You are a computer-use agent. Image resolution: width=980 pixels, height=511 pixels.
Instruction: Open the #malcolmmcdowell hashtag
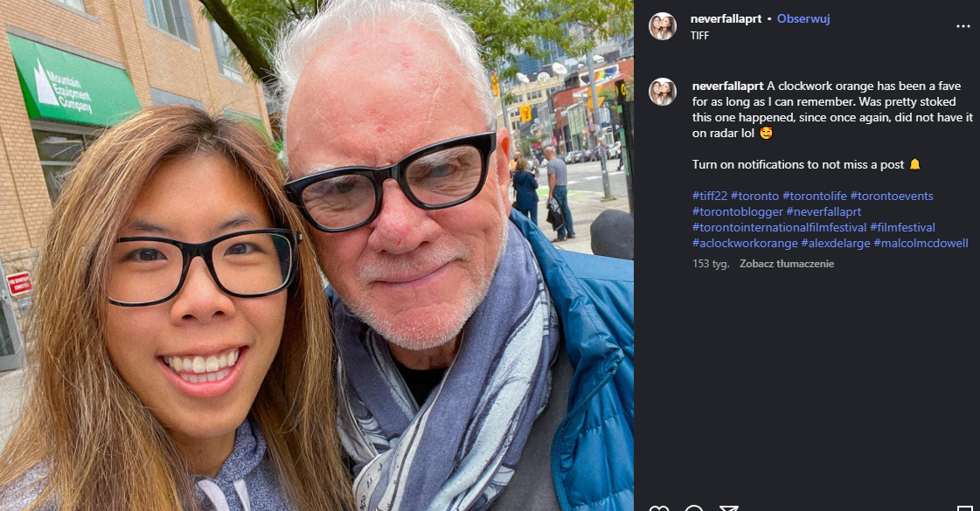(x=921, y=243)
